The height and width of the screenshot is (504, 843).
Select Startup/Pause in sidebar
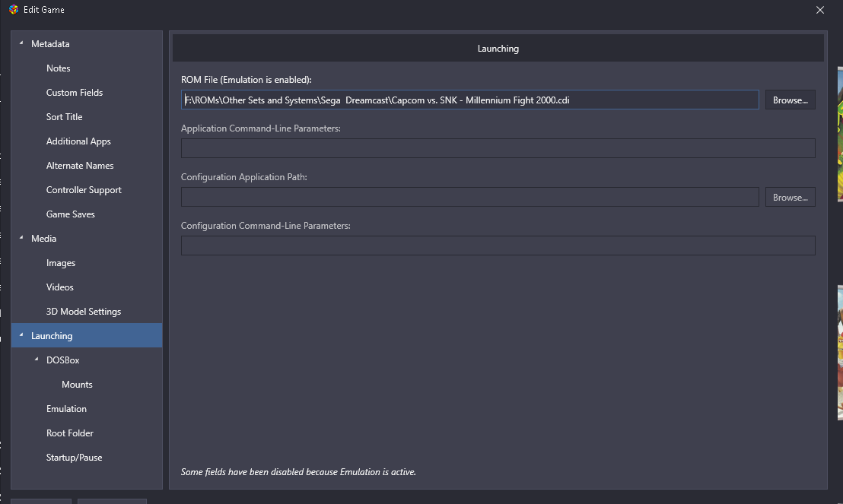pyautogui.click(x=74, y=458)
